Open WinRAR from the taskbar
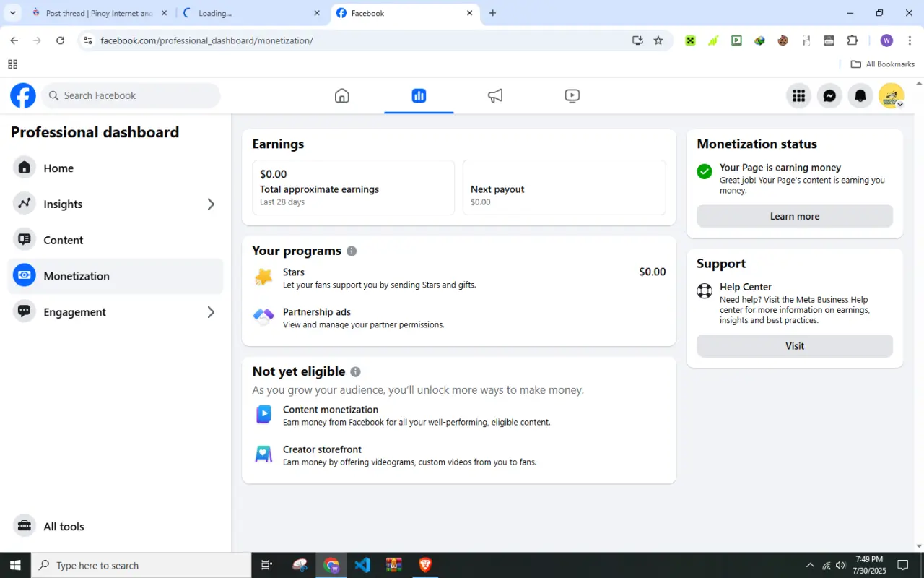Screen dimensions: 924x578 (x=394, y=565)
